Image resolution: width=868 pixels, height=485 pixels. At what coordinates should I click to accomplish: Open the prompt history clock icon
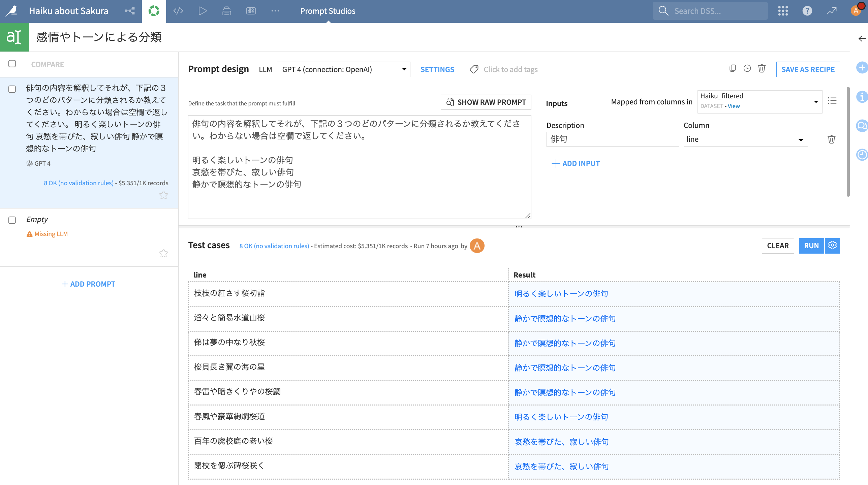point(747,69)
